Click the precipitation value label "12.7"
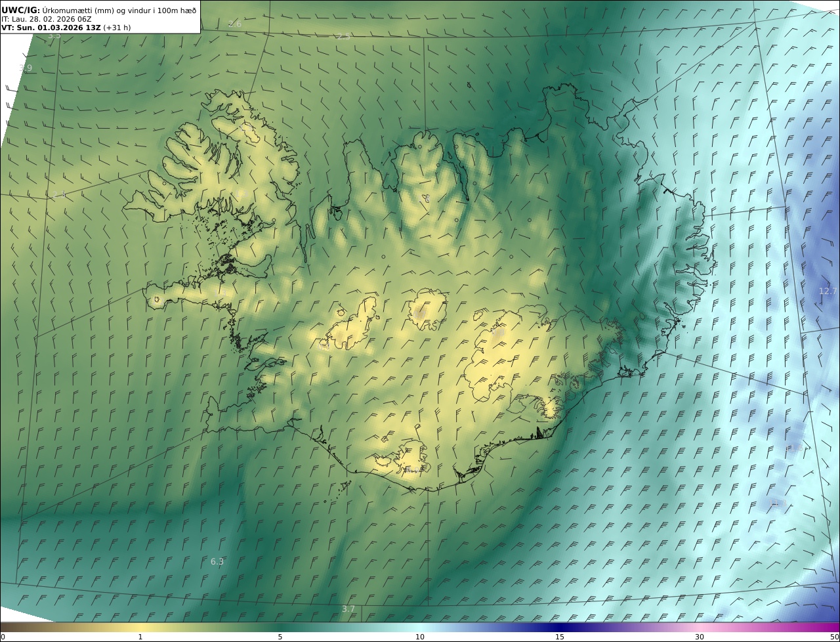This screenshot has height=642, width=840. (x=828, y=291)
